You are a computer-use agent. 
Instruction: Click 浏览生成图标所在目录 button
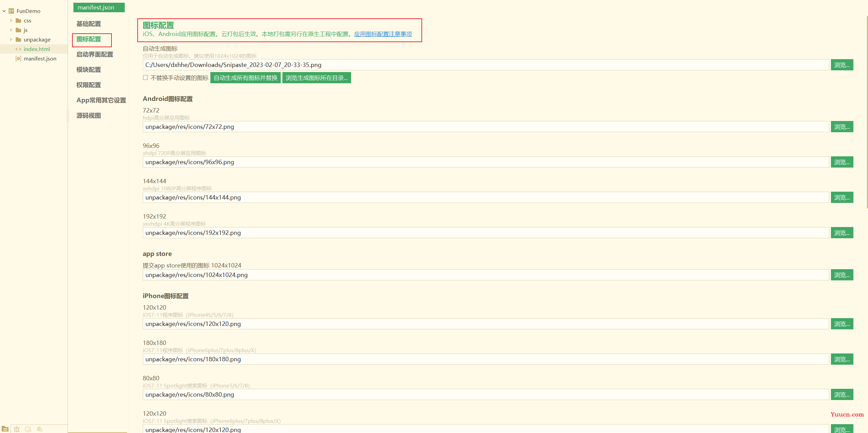point(316,78)
